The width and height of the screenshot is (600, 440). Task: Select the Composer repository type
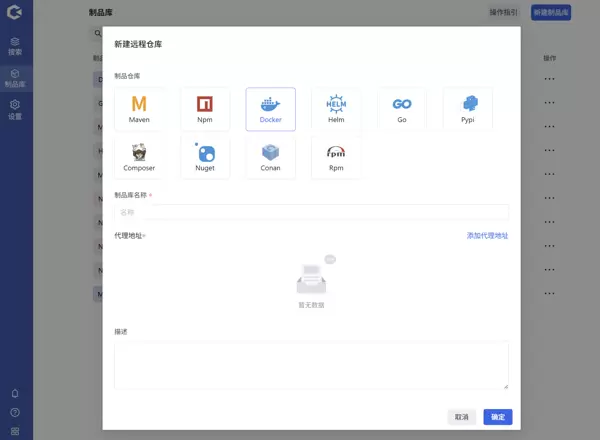click(x=139, y=157)
